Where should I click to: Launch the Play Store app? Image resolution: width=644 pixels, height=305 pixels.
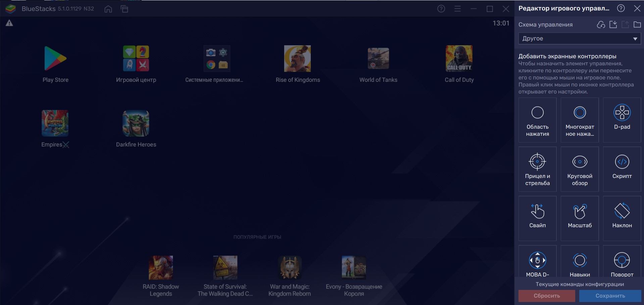tap(55, 64)
